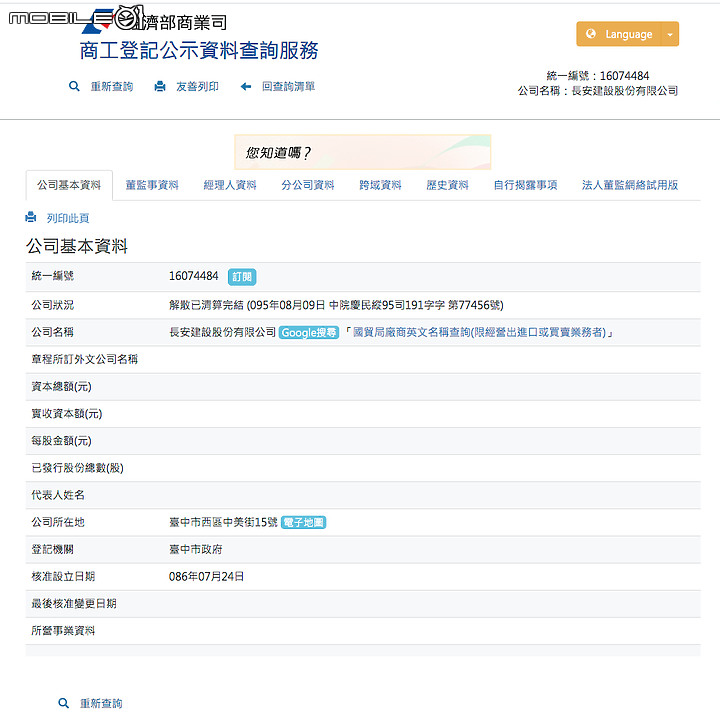
Task: Click the 最後核准變更日期 row label
Action: click(x=74, y=603)
